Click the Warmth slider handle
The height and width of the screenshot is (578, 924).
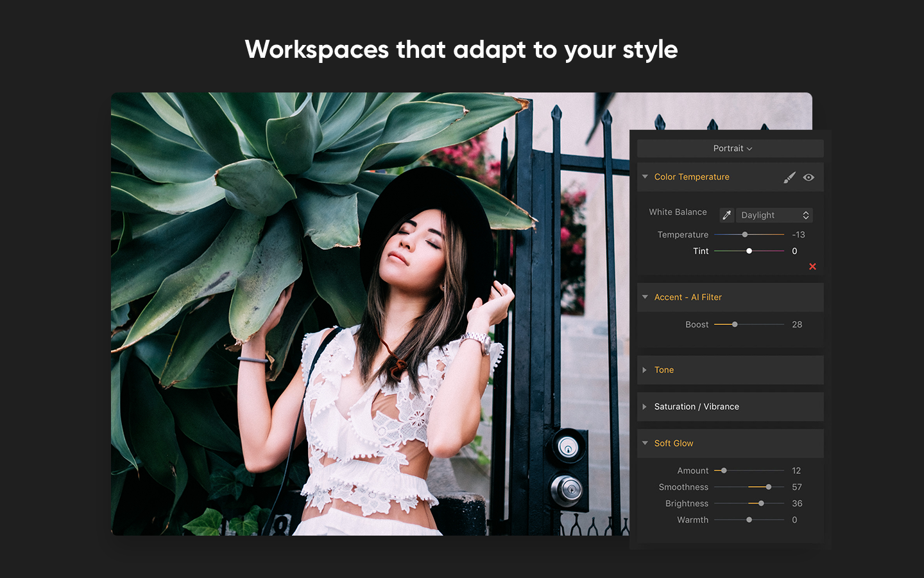coord(749,520)
